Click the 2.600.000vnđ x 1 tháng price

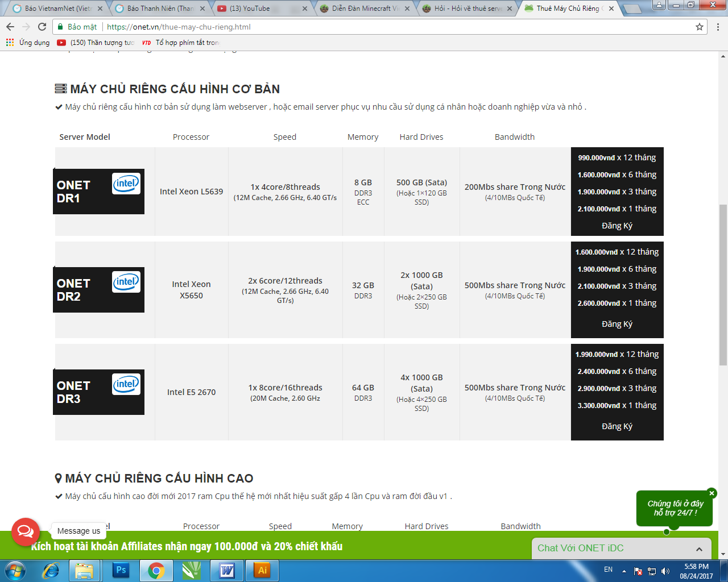617,303
